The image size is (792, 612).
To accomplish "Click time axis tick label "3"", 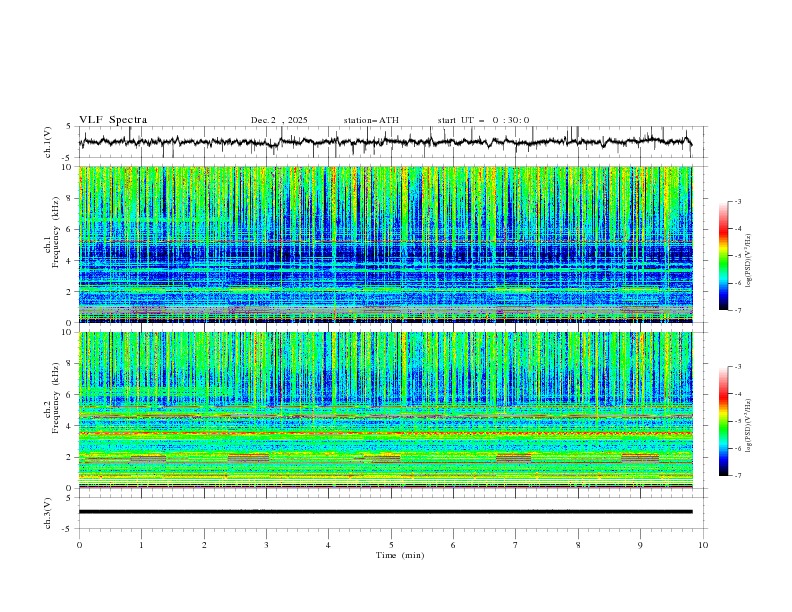I will pyautogui.click(x=266, y=545).
